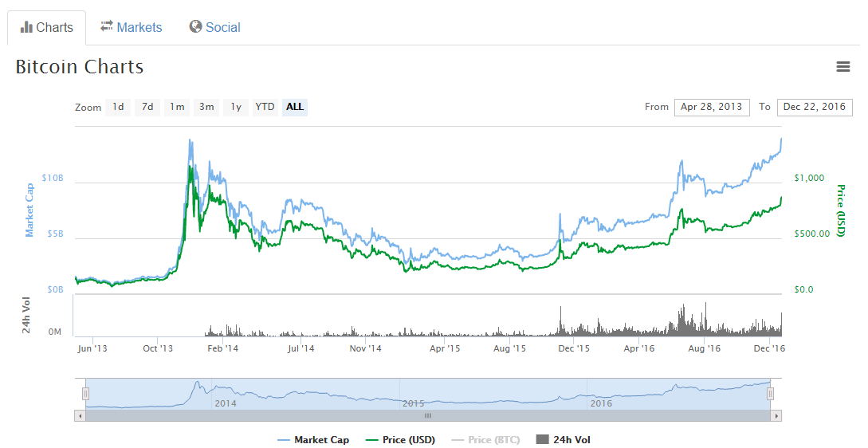Select the ALL zoom button
The image size is (868, 448).
point(294,107)
